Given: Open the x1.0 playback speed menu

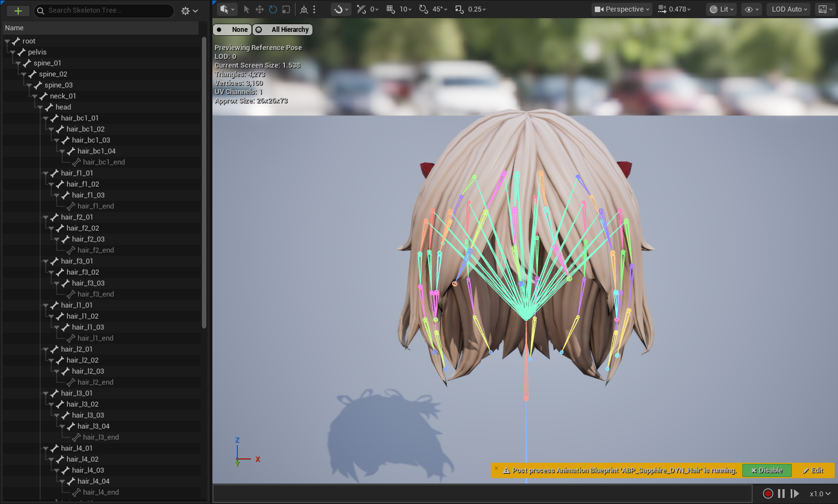Looking at the screenshot, I should point(820,494).
